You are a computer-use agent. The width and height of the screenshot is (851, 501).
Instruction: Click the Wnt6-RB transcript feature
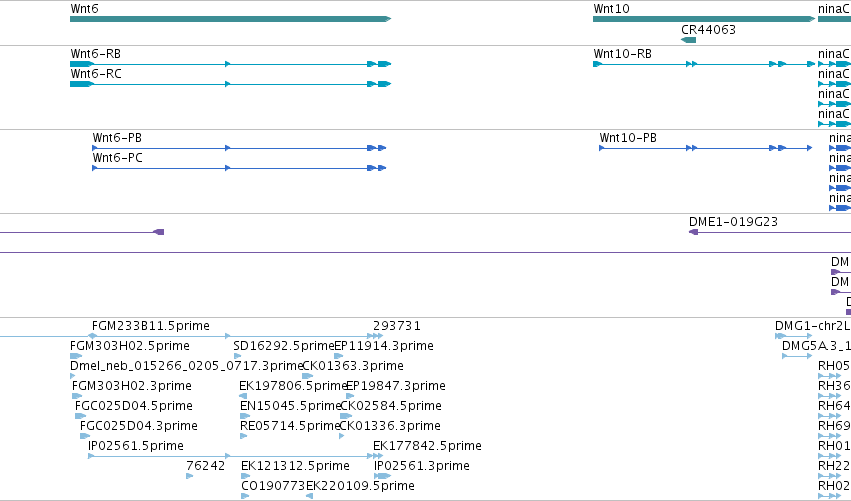(x=231, y=64)
